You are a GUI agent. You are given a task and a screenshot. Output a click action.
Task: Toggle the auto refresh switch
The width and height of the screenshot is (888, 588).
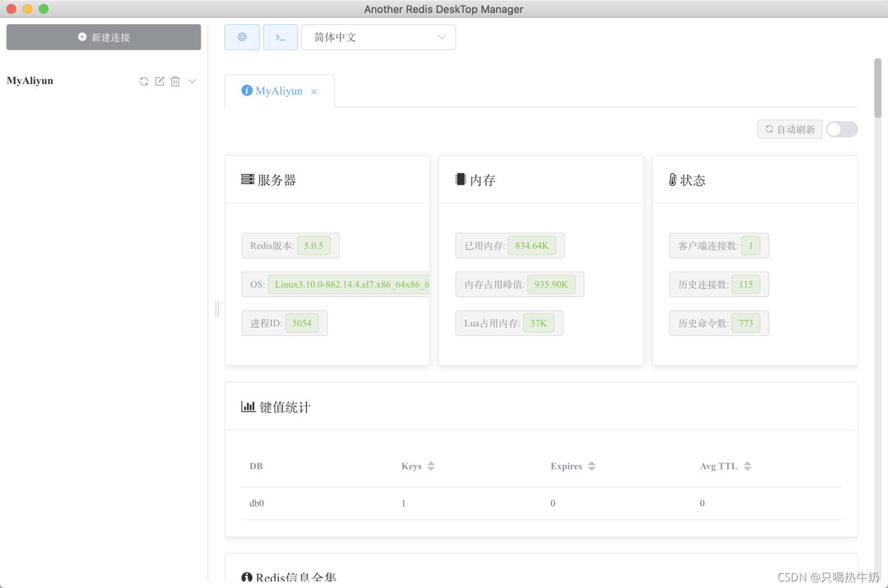coord(842,129)
